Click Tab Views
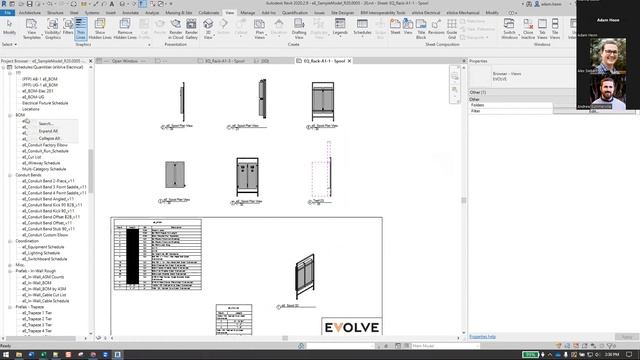The image size is (640, 360). click(x=542, y=29)
